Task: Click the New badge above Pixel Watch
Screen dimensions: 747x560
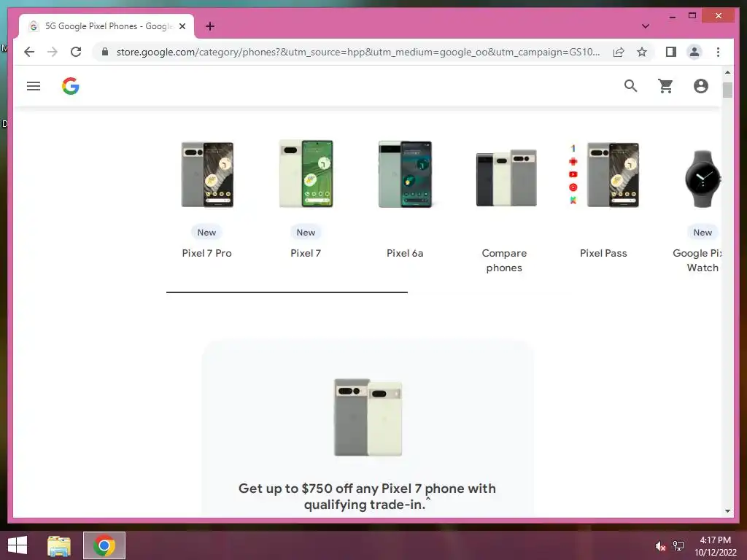Action: (x=703, y=233)
